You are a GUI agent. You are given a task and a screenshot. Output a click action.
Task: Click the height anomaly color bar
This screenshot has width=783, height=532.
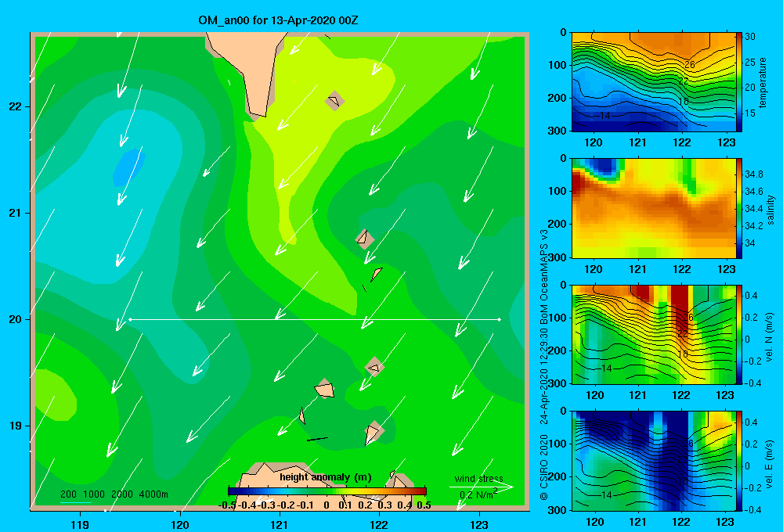point(327,491)
